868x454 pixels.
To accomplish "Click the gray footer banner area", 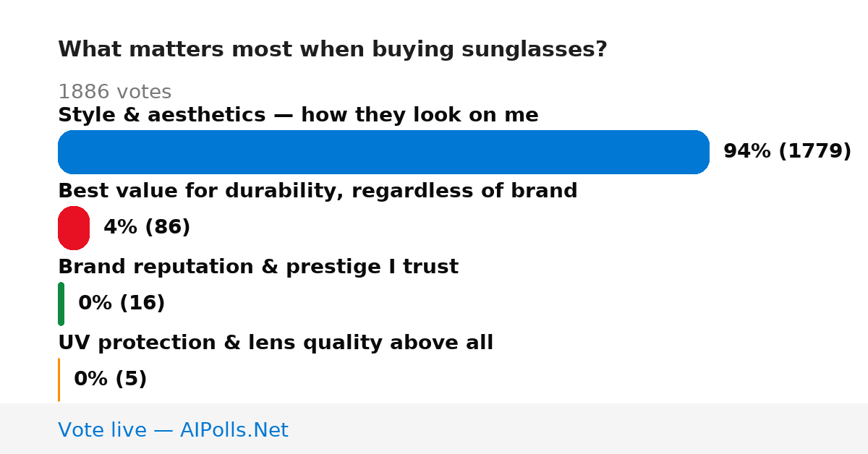I will [434, 429].
